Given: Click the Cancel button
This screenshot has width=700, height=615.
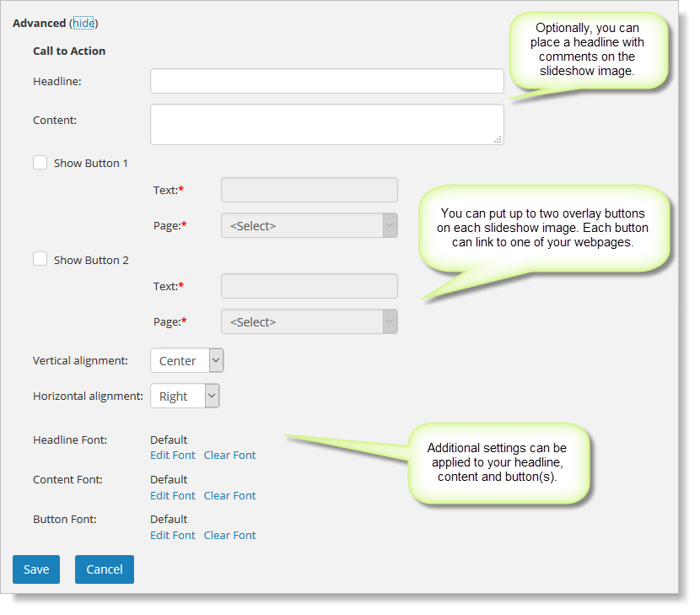Looking at the screenshot, I should pos(105,569).
